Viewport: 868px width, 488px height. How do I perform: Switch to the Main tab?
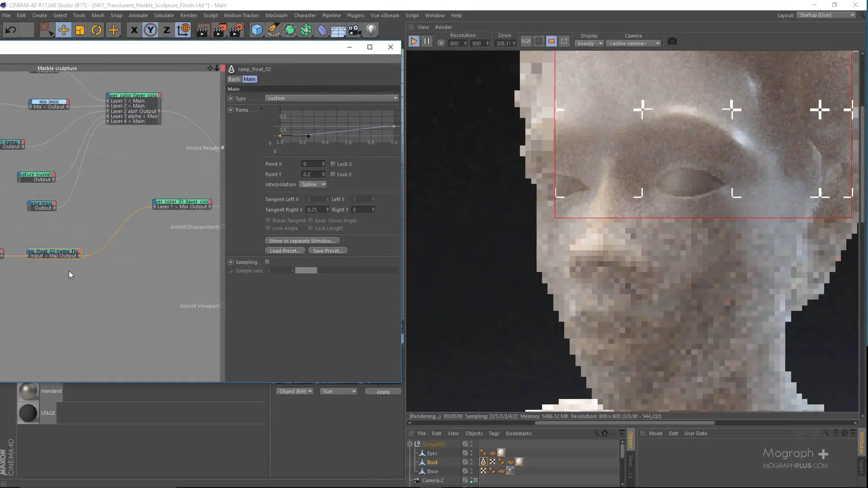[x=250, y=79]
